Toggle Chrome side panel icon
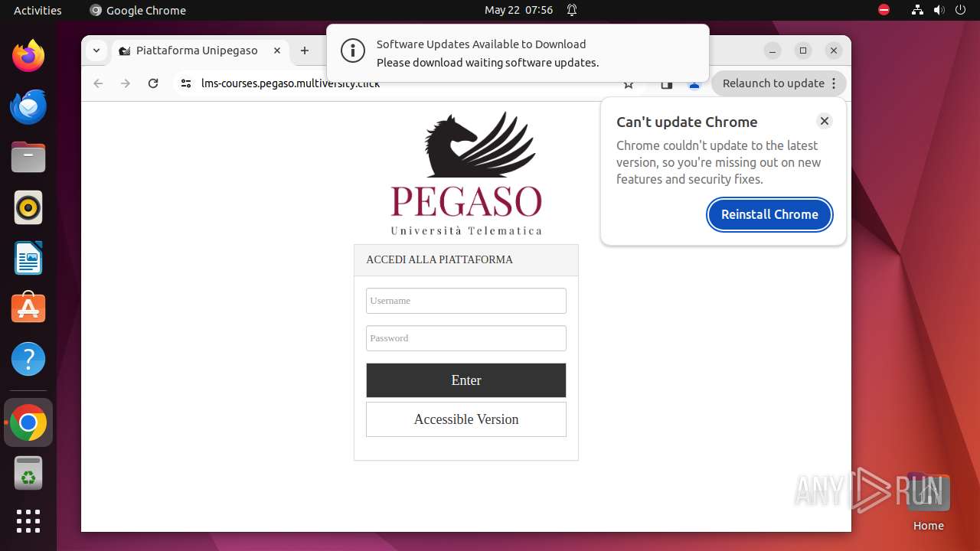 click(x=667, y=84)
